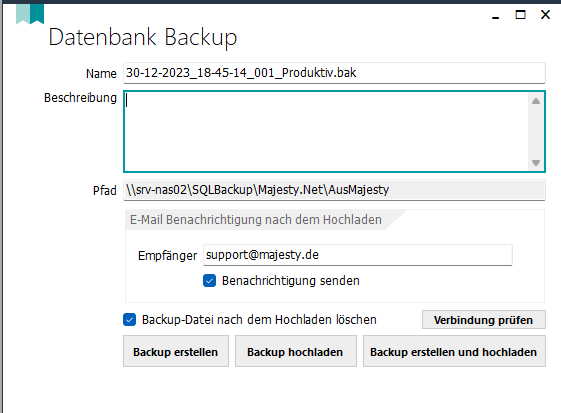This screenshot has width=561, height=413.
Task: Click the Pfad field showing the NAS path
Action: [x=334, y=190]
